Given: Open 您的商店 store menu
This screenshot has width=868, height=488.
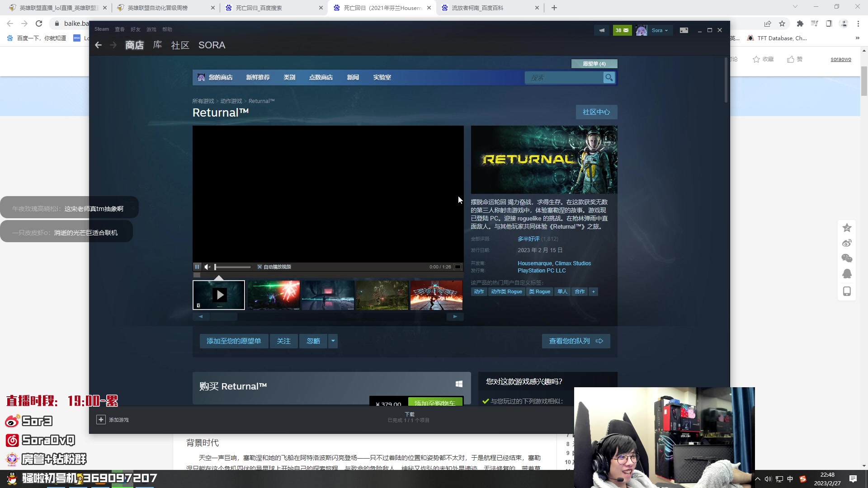Looking at the screenshot, I should click(x=221, y=78).
